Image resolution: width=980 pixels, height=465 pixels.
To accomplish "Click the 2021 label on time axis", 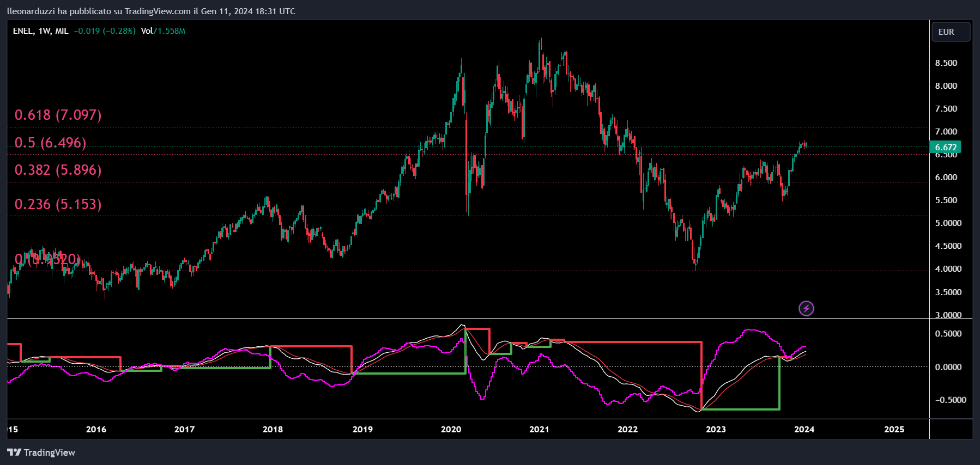I will [x=540, y=430].
